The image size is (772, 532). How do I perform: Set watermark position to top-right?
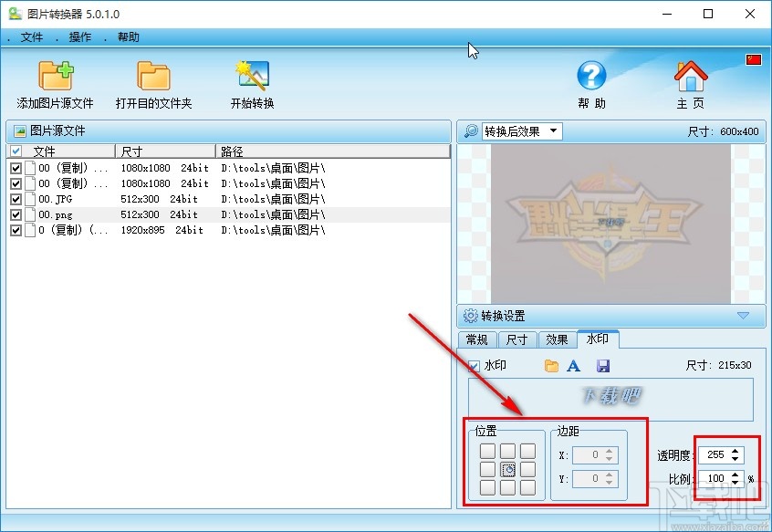[x=527, y=451]
